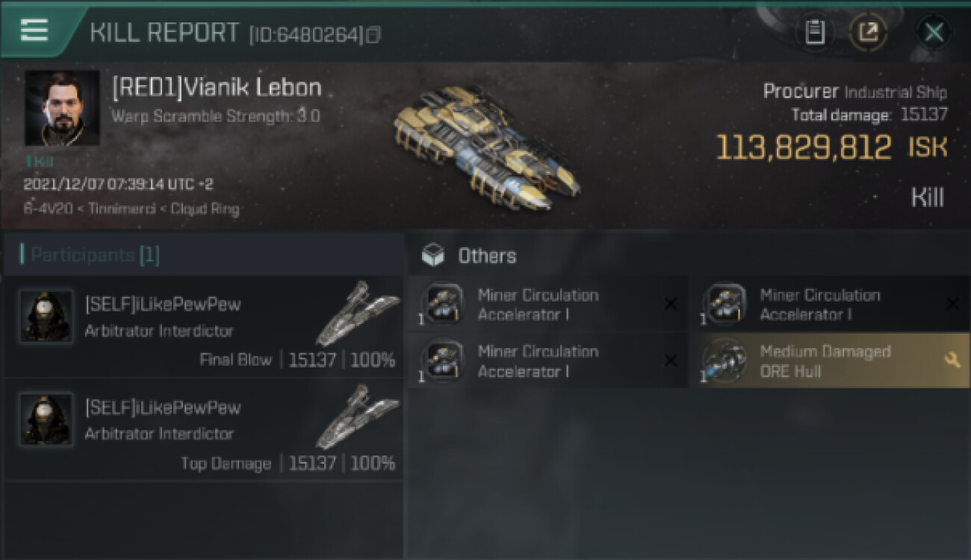
Task: Open the Top Damage participant portrait
Action: click(46, 419)
